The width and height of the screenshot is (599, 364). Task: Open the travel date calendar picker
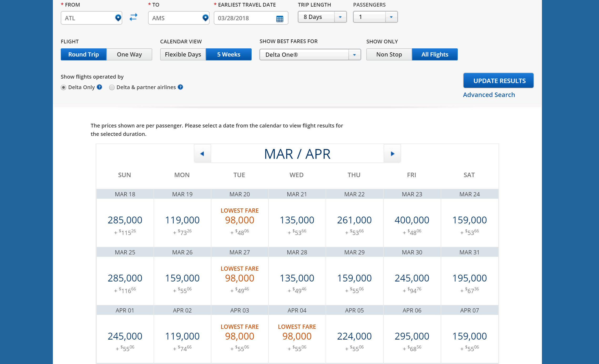[x=280, y=19]
